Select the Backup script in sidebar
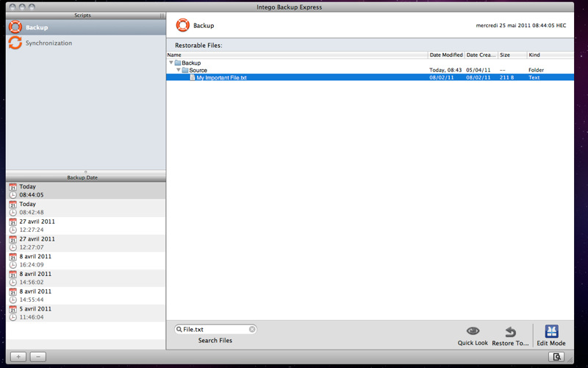The width and height of the screenshot is (588, 368). tap(85, 27)
